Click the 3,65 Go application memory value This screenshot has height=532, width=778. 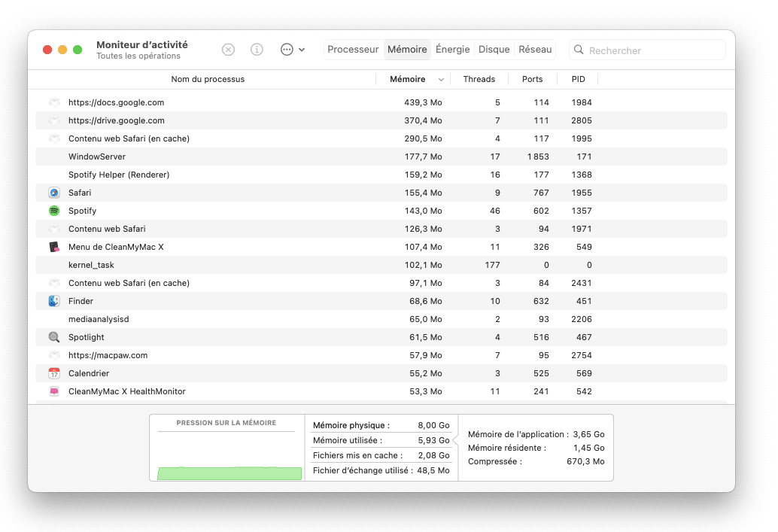tap(589, 434)
